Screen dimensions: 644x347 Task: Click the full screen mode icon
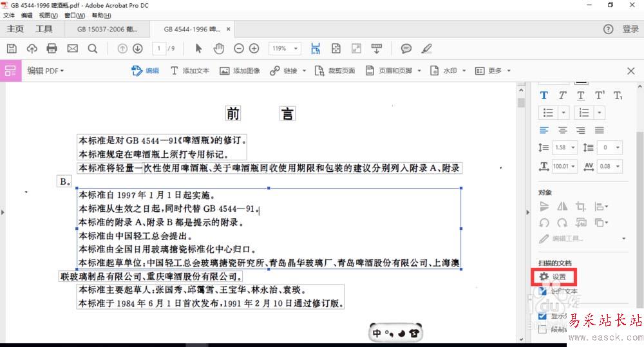356,48
